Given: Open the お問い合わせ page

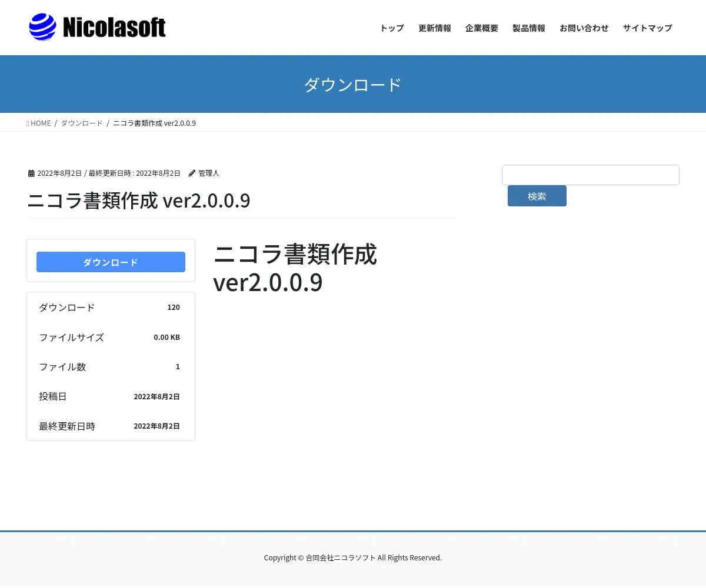Looking at the screenshot, I should tap(584, 28).
